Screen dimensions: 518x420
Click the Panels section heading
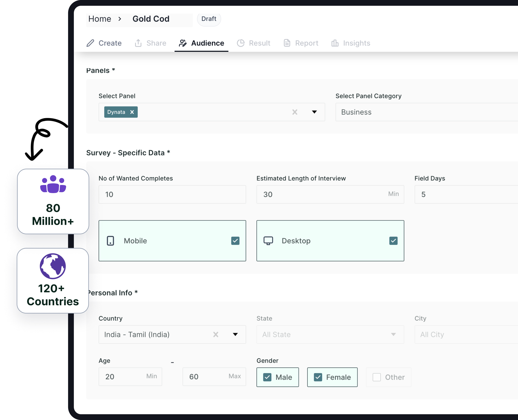coord(101,70)
